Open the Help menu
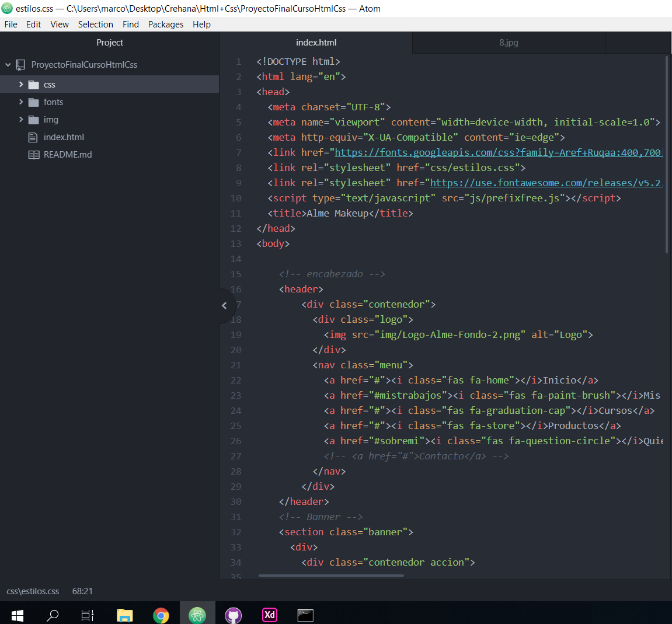Image resolution: width=672 pixels, height=624 pixels. (201, 25)
